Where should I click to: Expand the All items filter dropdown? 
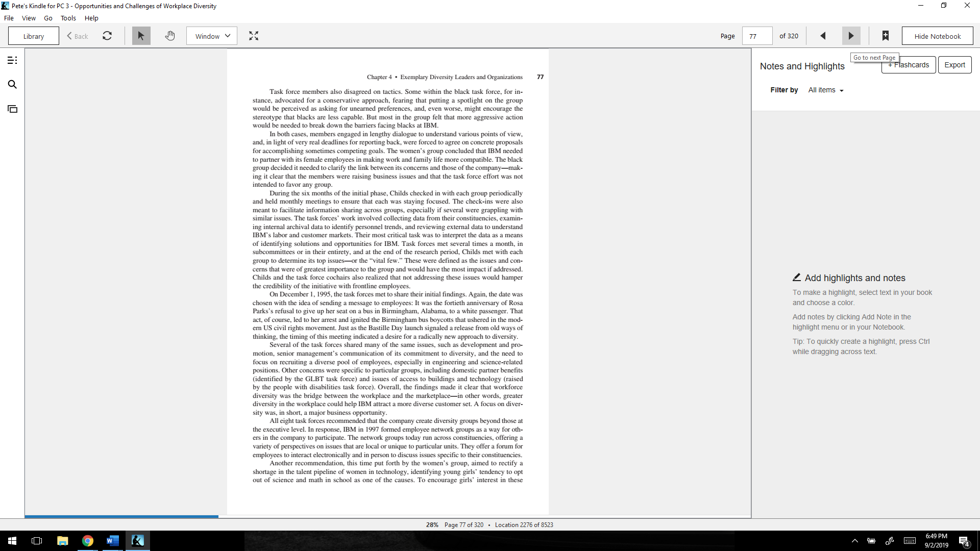click(826, 90)
